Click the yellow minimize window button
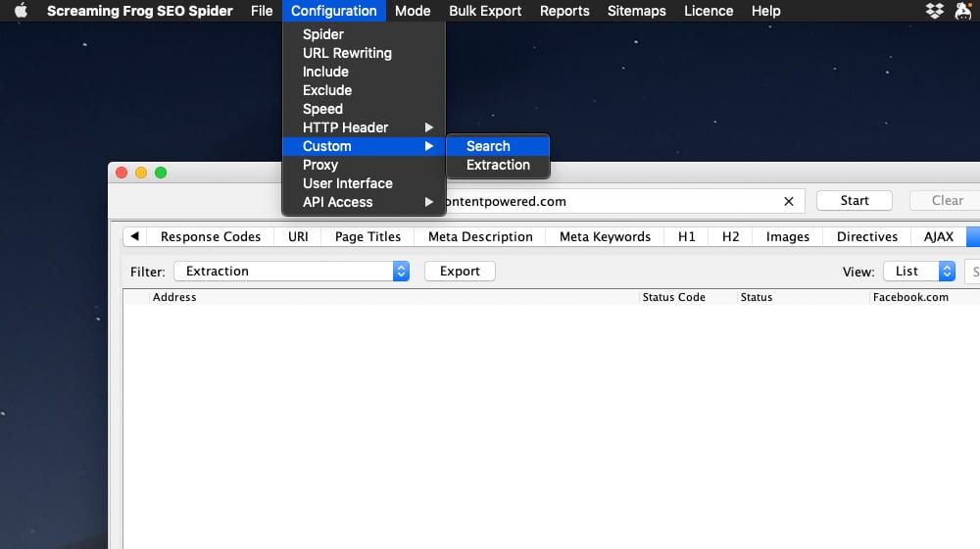 [x=141, y=173]
